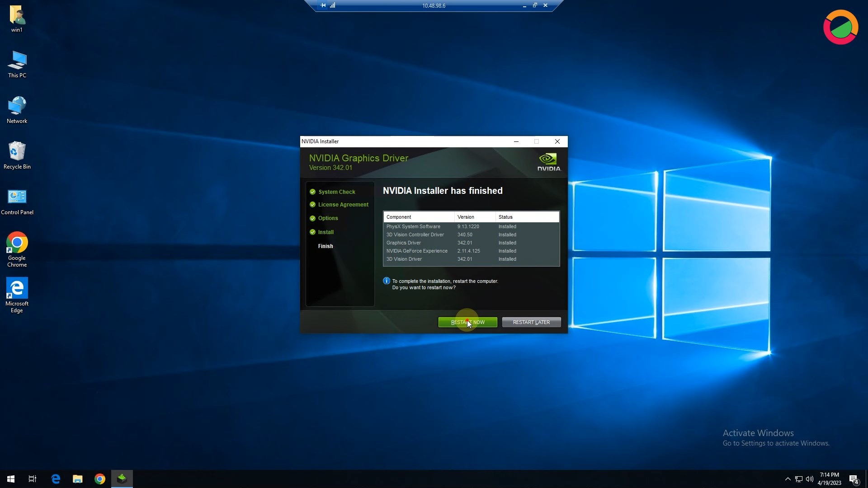Select the Network desktop icon
The height and width of the screenshot is (488, 868).
pyautogui.click(x=17, y=110)
